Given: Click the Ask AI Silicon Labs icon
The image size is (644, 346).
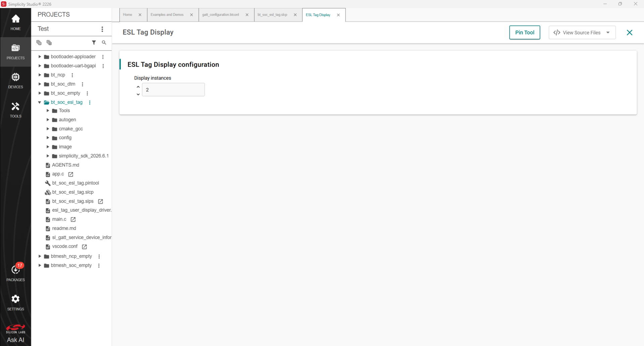Looking at the screenshot, I should click(x=15, y=334).
